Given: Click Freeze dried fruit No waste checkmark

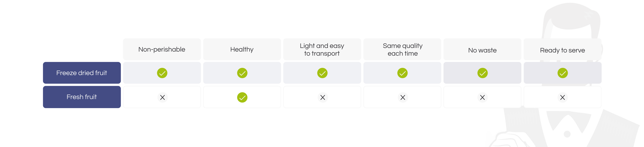Looking at the screenshot, I should tap(482, 73).
